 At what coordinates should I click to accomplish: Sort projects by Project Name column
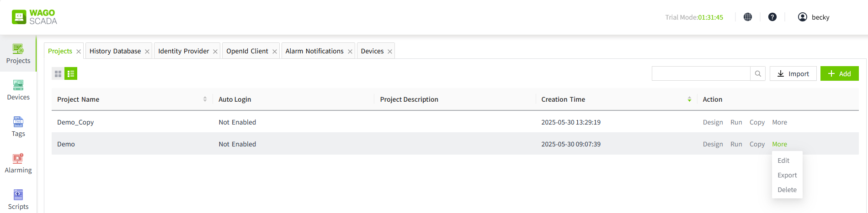205,99
